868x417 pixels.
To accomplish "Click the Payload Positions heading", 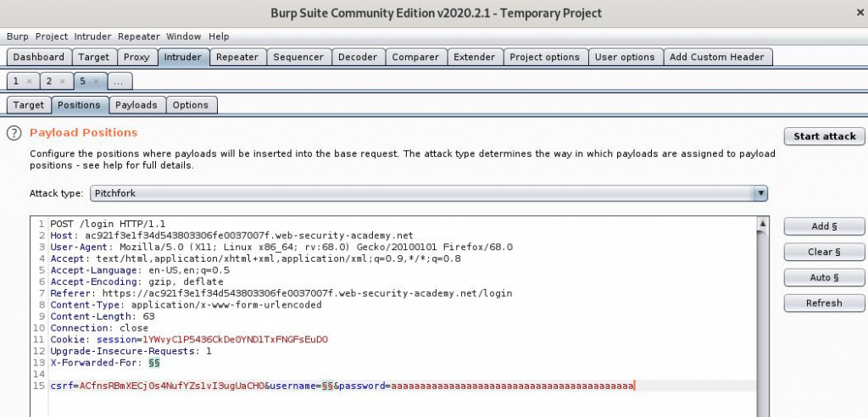I will click(x=84, y=132).
